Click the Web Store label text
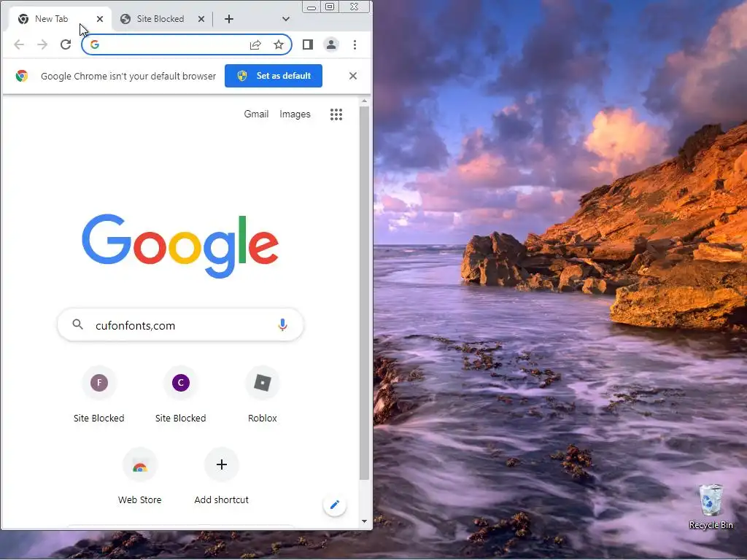 pos(139,500)
